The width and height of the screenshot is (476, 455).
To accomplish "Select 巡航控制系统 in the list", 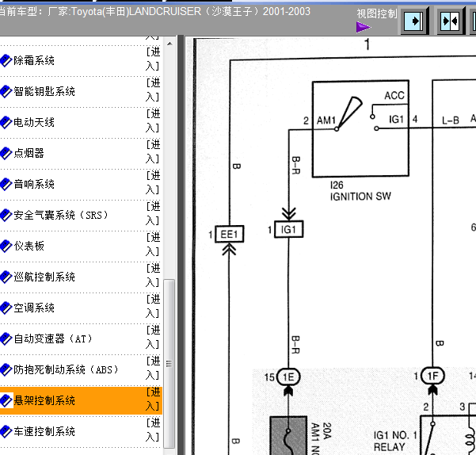I will click(44, 277).
